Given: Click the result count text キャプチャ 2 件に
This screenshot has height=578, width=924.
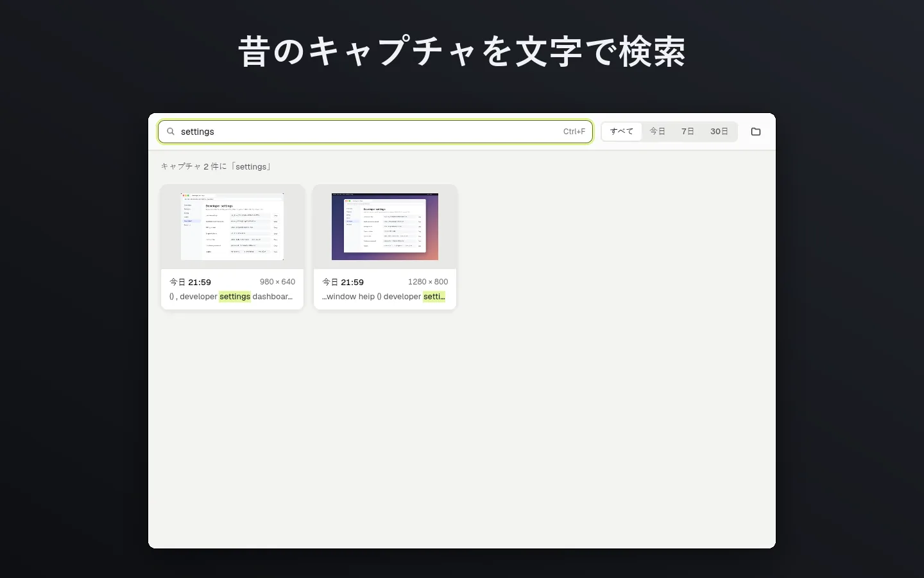Looking at the screenshot, I should [x=194, y=166].
